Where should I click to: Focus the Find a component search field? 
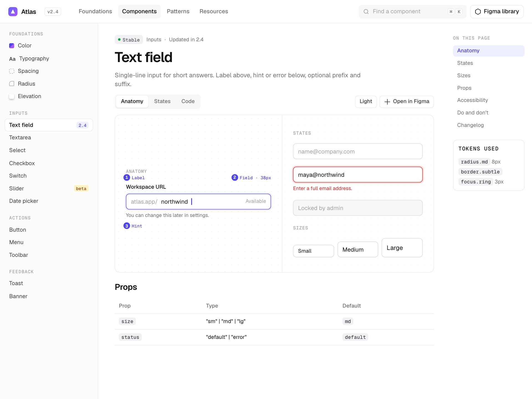point(413,12)
